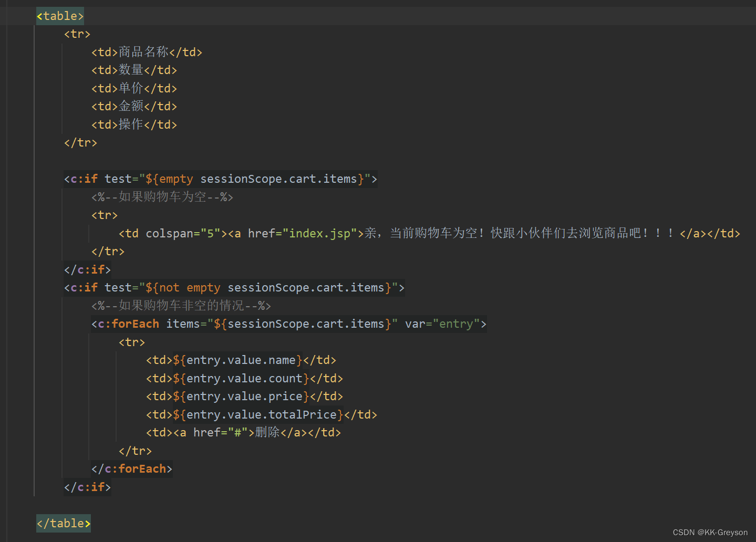Screen dimensions: 756x542
Task: Click the c:forEach opening tag name
Action: click(x=129, y=324)
